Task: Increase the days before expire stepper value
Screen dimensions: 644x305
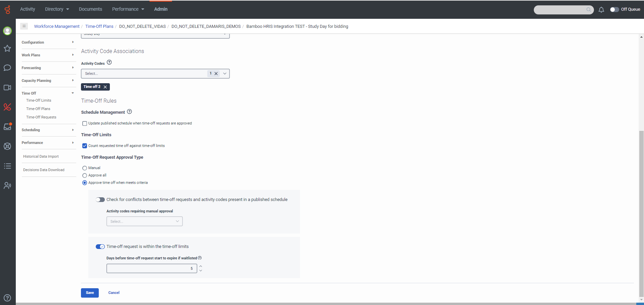Action: click(x=201, y=266)
